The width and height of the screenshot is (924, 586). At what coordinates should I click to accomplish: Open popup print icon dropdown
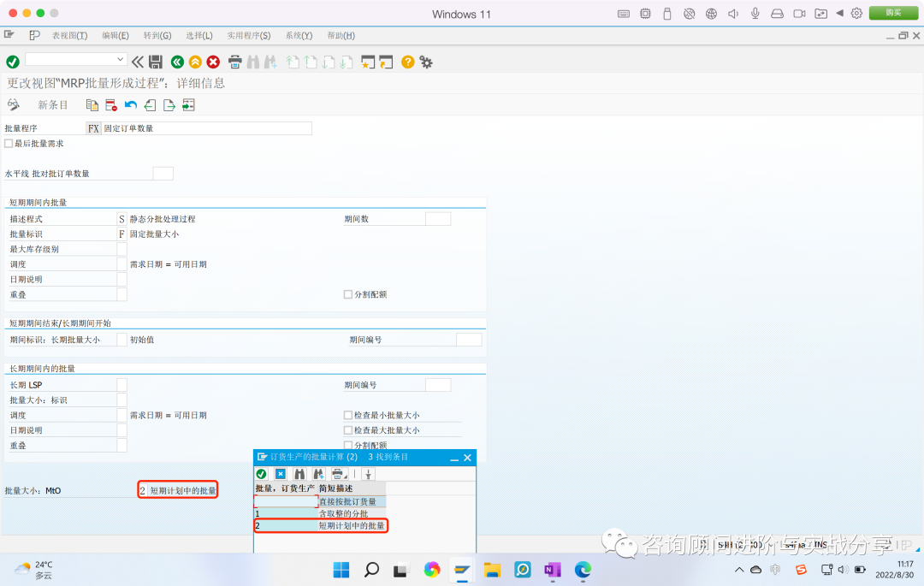(x=339, y=474)
